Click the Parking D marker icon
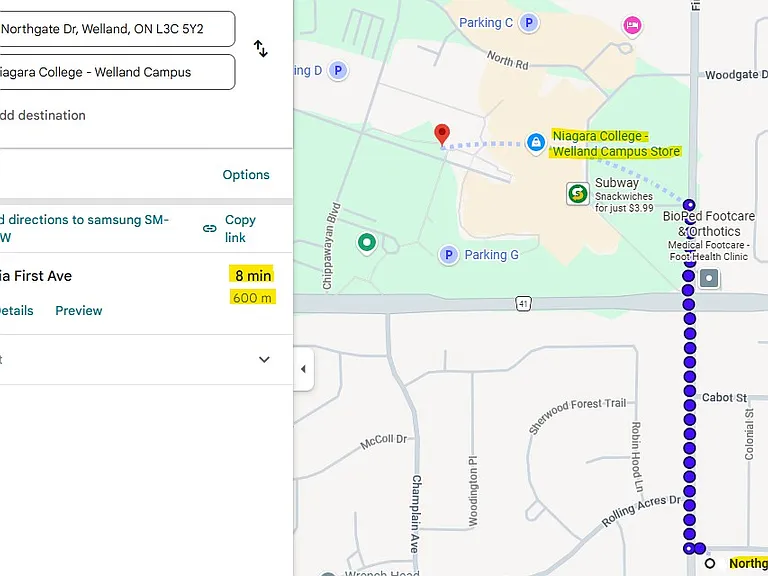This screenshot has height=576, width=768. coord(337,71)
